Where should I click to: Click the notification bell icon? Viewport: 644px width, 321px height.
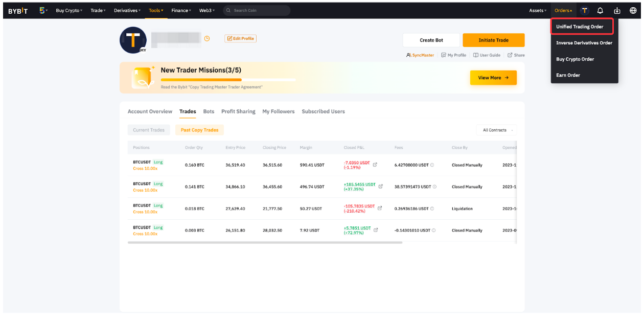(601, 11)
